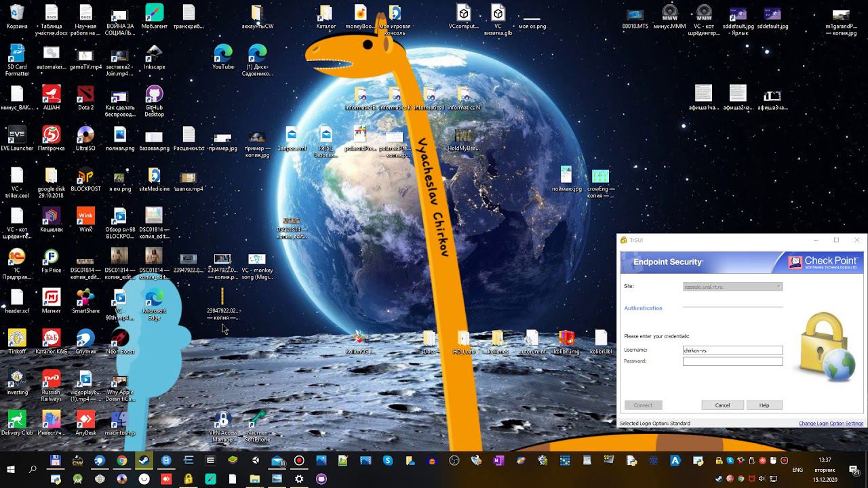Screen dimensions: 868x488
Task: Open the Mail app with unread badge
Action: tap(277, 461)
